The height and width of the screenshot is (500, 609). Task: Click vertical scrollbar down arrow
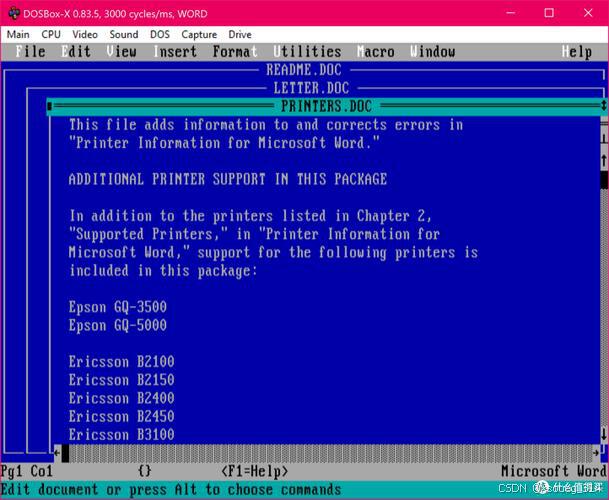(x=604, y=434)
